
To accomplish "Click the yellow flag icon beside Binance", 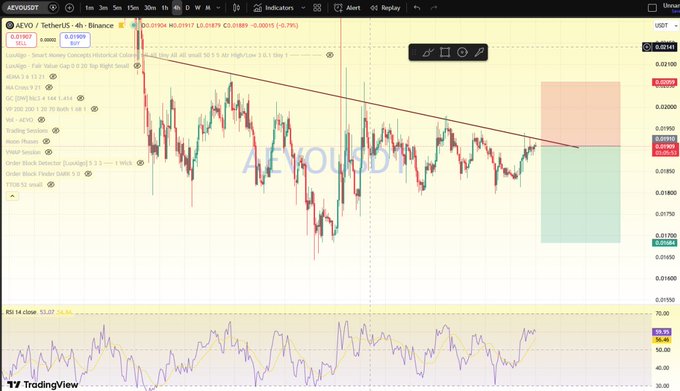I will (121, 26).
